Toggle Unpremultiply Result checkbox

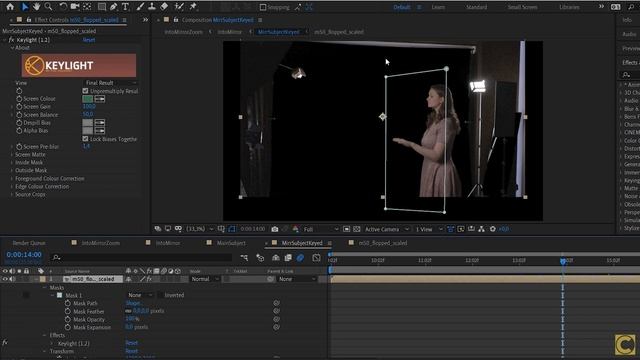(x=85, y=91)
